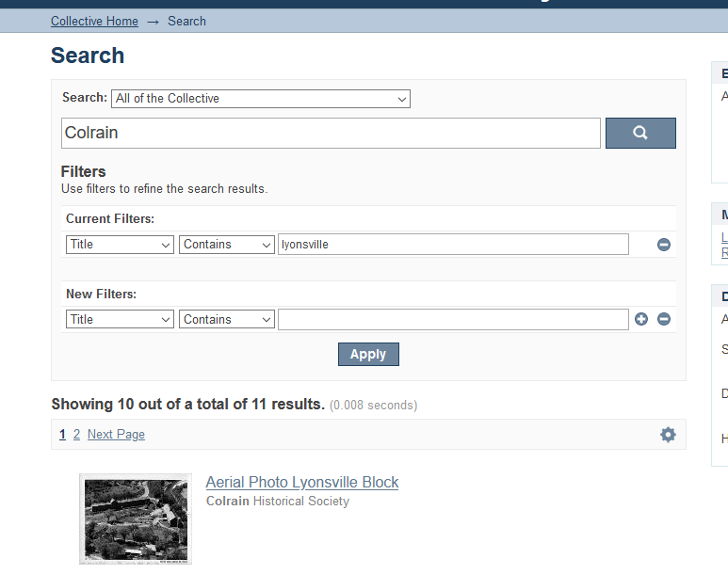Screen dimensions: 728x574
Task: Go to results page 2
Action: [x=76, y=435]
